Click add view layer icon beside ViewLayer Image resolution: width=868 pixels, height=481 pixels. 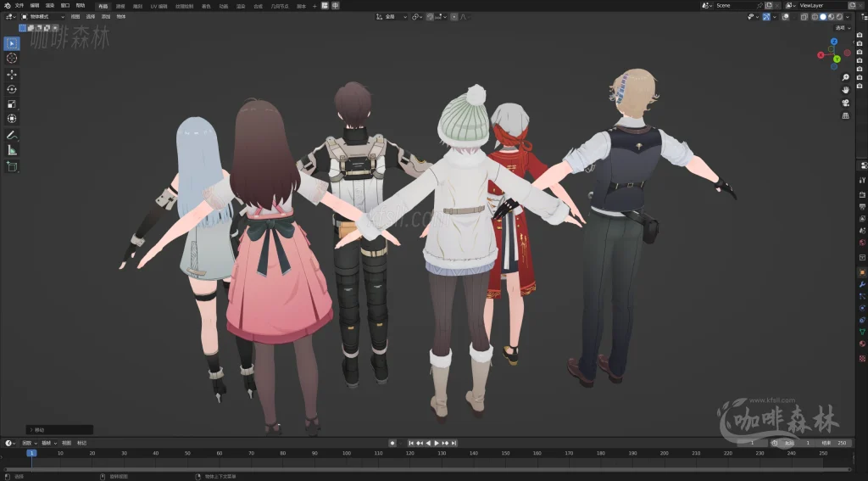pos(853,5)
